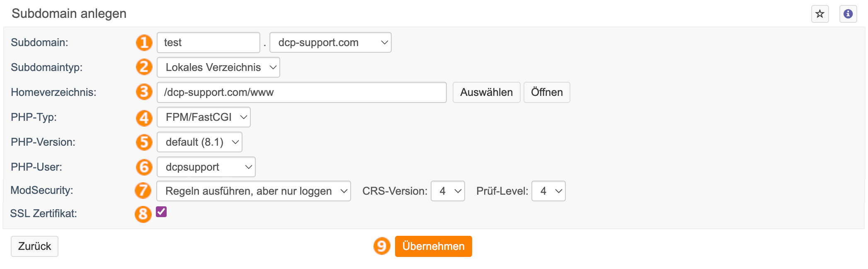The width and height of the screenshot is (868, 269).
Task: Open the PHP-Version default (8.1) dropdown
Action: [x=199, y=142]
